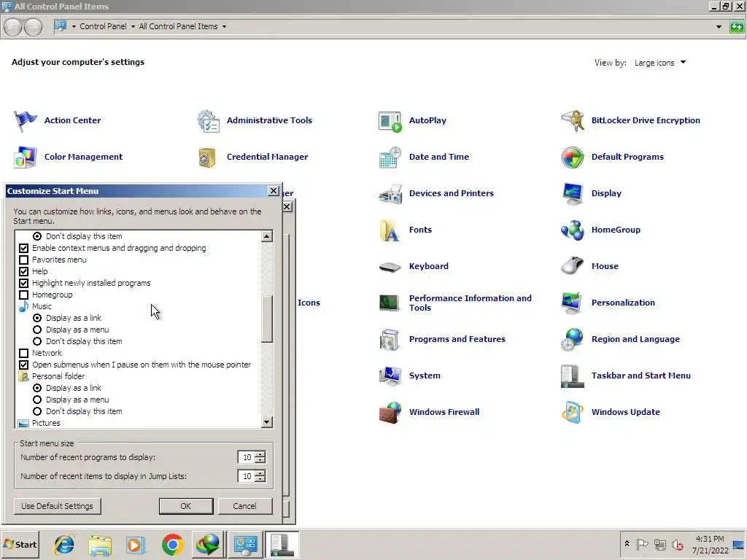This screenshot has width=747, height=560.
Task: Click the taskbar clock date
Action: 710,551
